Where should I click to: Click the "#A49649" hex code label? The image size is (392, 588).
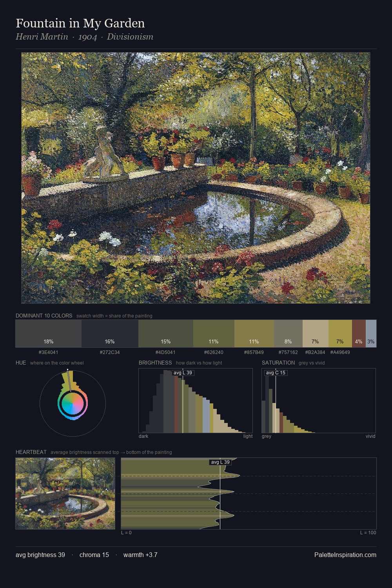coord(340,352)
